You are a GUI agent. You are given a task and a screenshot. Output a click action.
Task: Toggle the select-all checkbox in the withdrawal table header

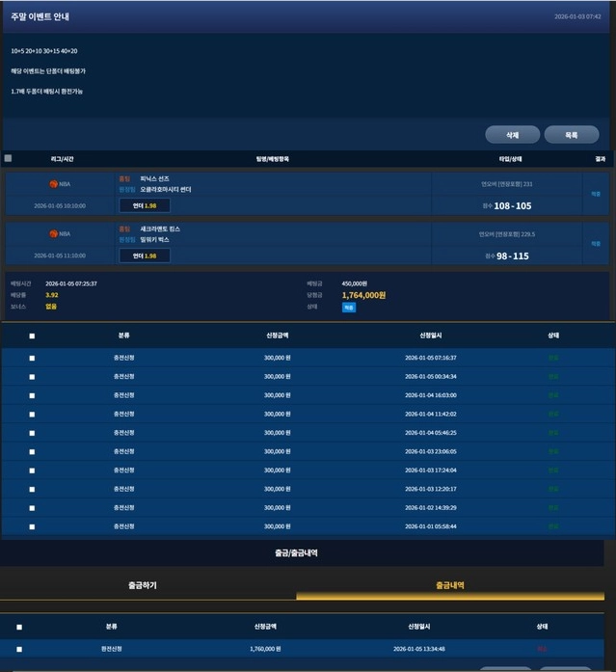(19, 626)
